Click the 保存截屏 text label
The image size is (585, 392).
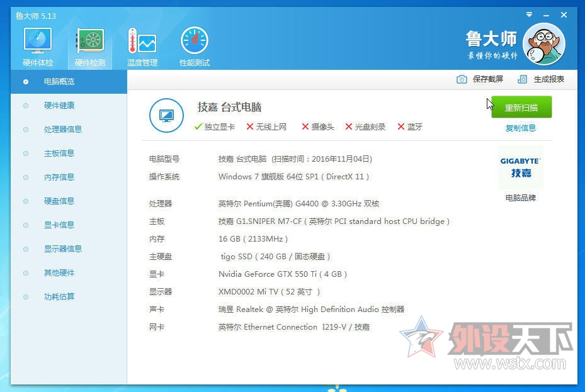coord(488,79)
